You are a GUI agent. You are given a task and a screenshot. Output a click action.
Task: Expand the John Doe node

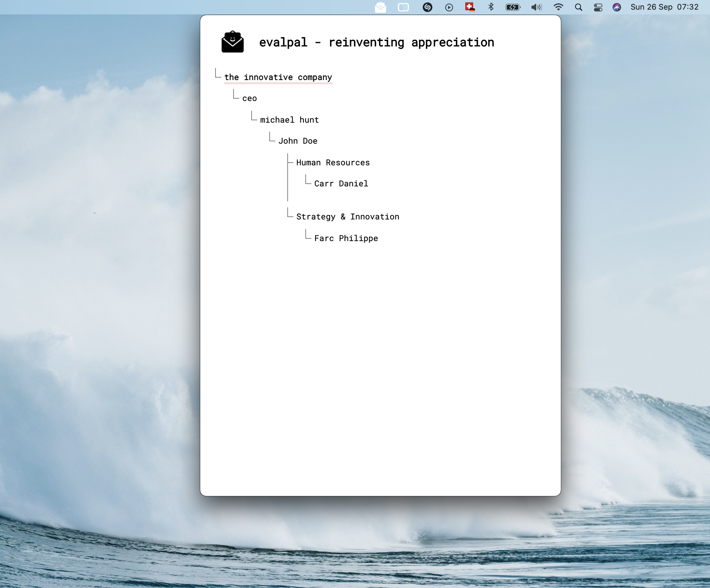click(298, 141)
